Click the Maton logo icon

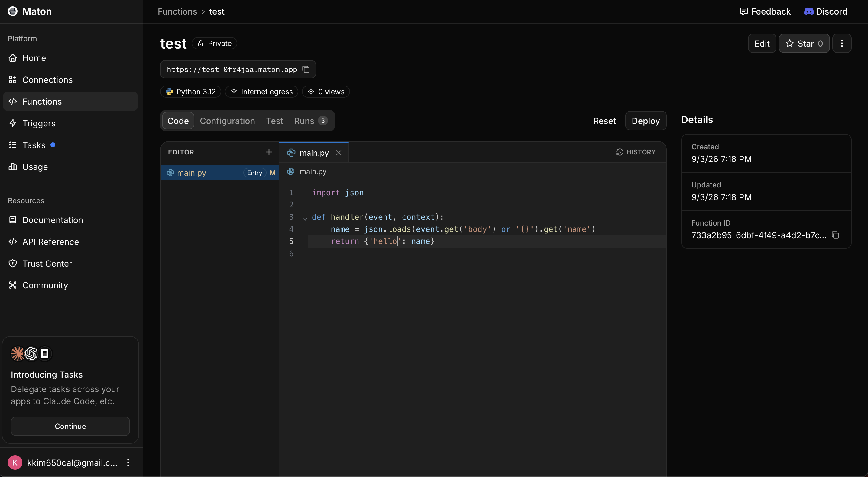(12, 11)
